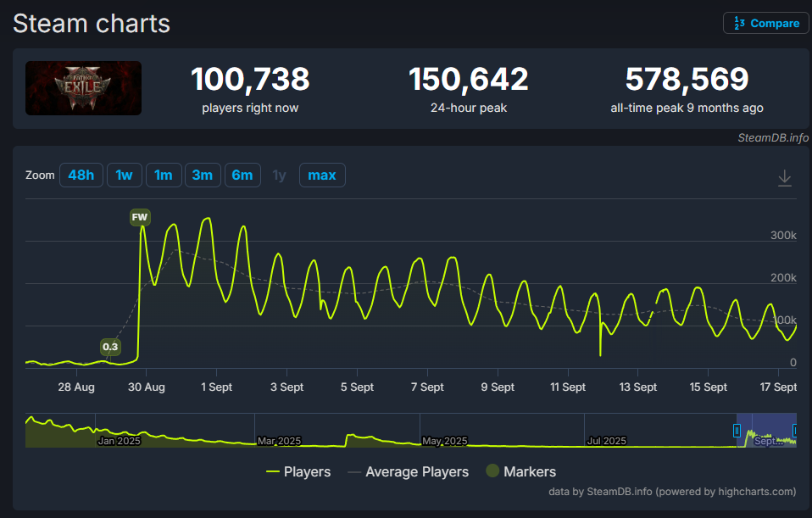Click the Compare button
Image resolution: width=812 pixels, height=518 pixels.
click(766, 23)
